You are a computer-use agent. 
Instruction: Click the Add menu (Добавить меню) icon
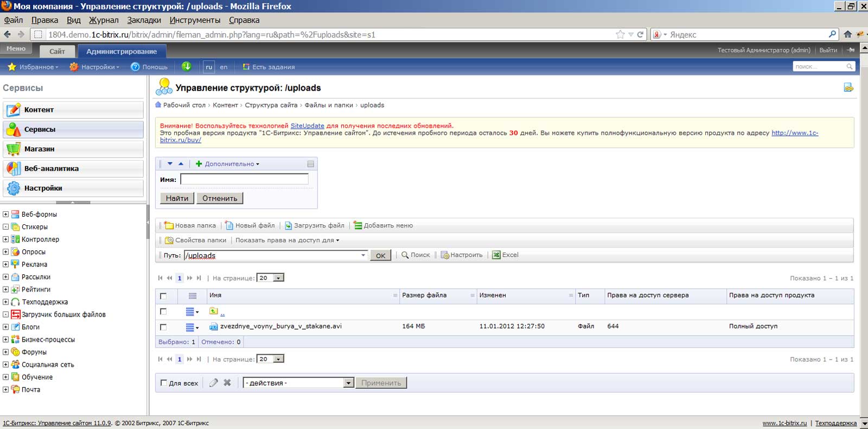coord(358,225)
